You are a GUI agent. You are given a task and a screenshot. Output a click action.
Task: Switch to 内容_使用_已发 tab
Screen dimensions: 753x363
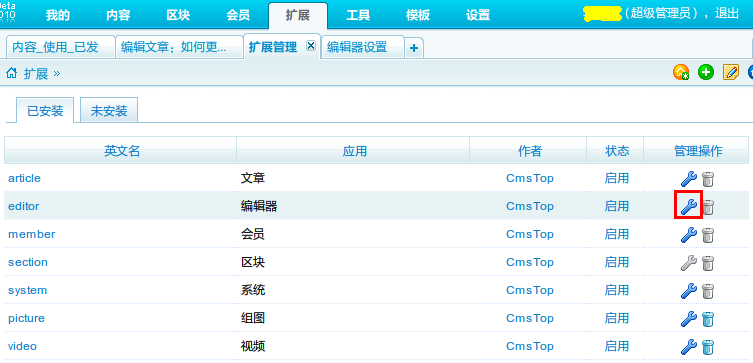61,47
